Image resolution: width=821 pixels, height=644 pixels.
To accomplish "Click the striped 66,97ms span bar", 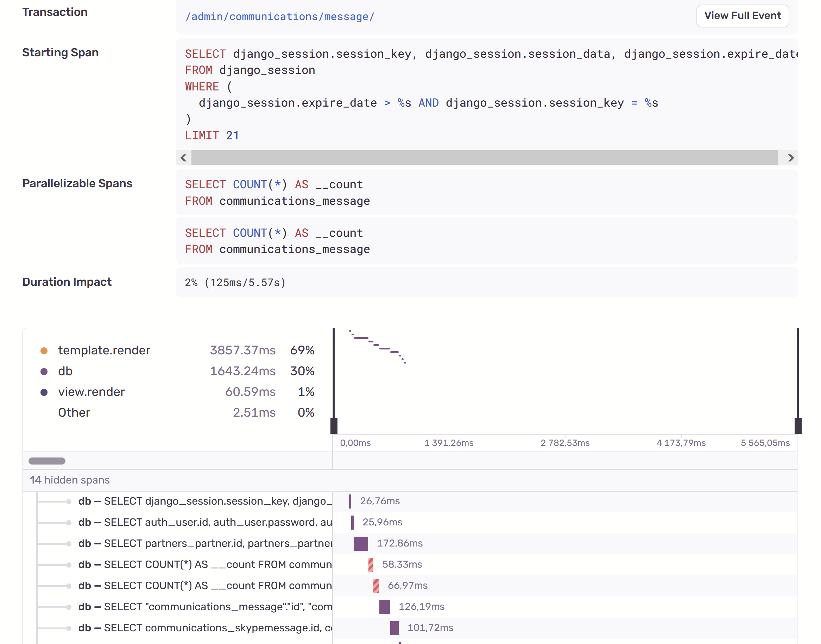I will coord(376,586).
